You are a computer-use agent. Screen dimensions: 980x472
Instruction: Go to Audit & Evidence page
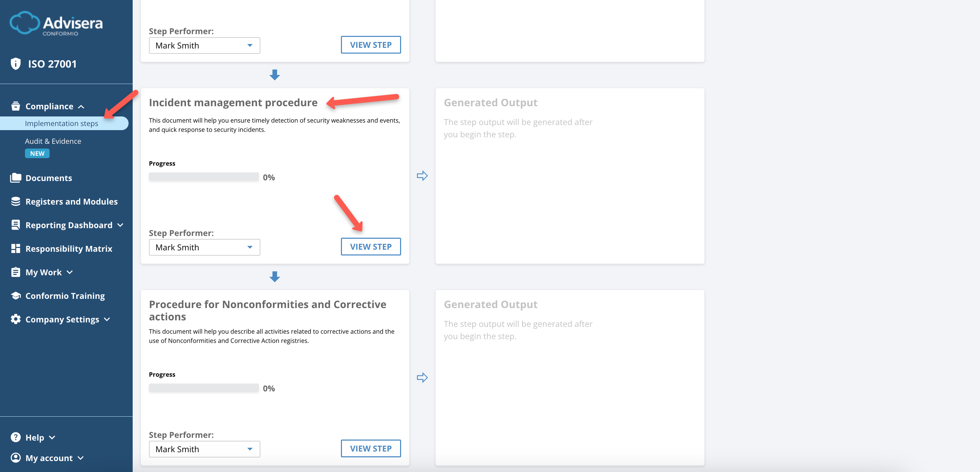pos(53,141)
